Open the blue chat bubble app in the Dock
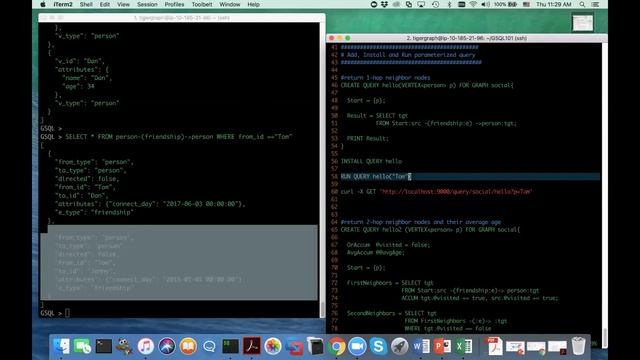Image resolution: width=640 pixels, height=360 pixels. [209, 347]
